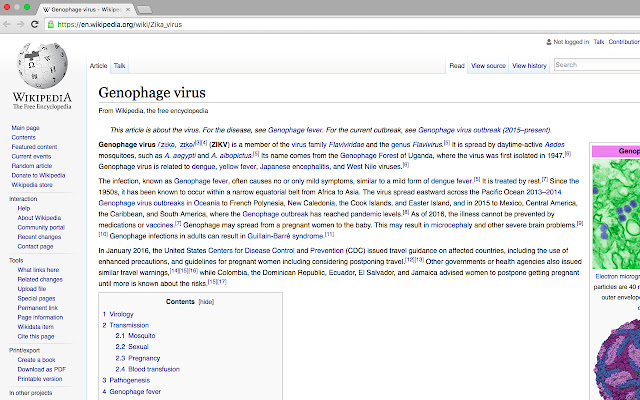640x400 pixels.
Task: Open Recent changes
Action: (39, 237)
